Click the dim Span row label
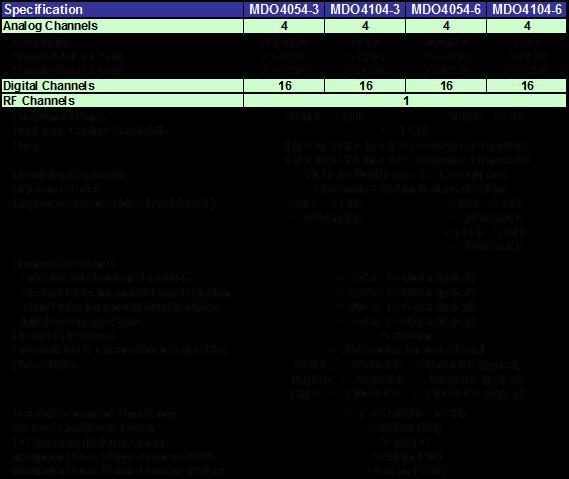 click(x=26, y=146)
